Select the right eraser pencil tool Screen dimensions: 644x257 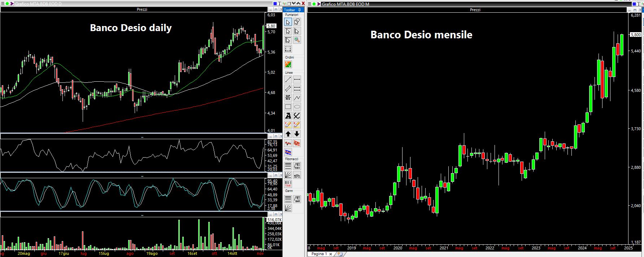297,125
